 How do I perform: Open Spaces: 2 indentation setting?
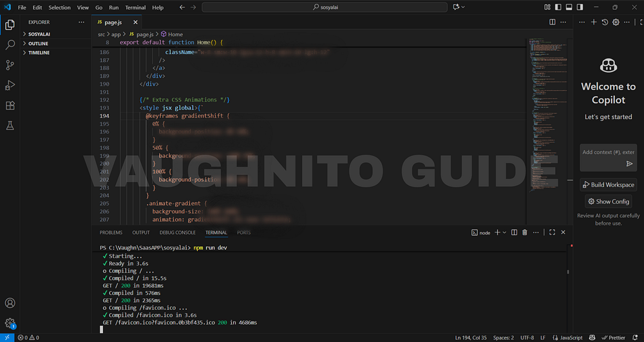[x=504, y=337]
